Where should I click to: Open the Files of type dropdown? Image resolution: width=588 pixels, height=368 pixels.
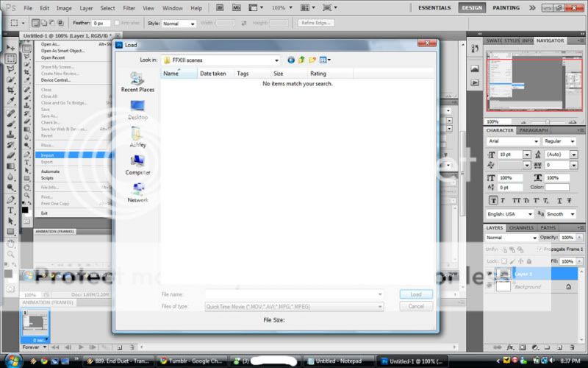coord(379,306)
